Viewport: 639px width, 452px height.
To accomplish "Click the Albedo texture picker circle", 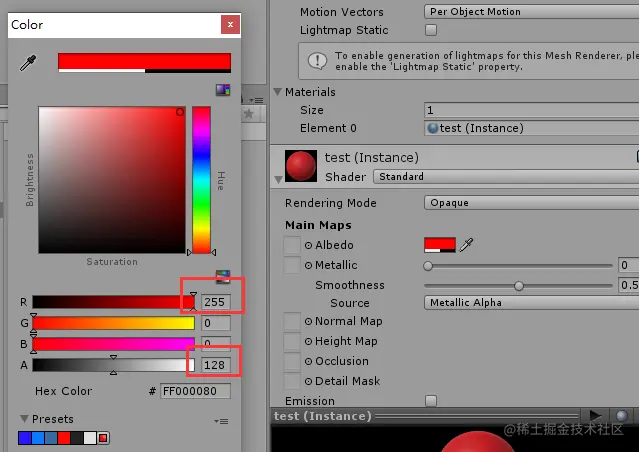I will pos(308,245).
